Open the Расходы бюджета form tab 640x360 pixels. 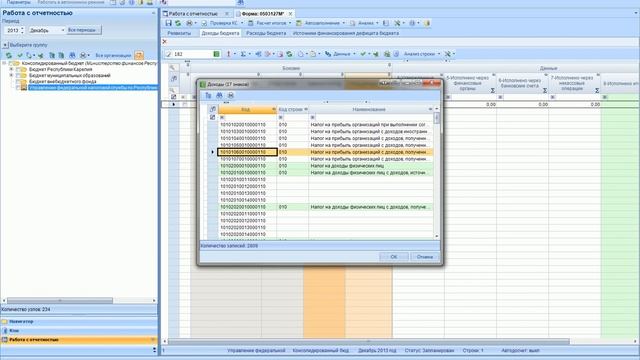click(x=266, y=33)
